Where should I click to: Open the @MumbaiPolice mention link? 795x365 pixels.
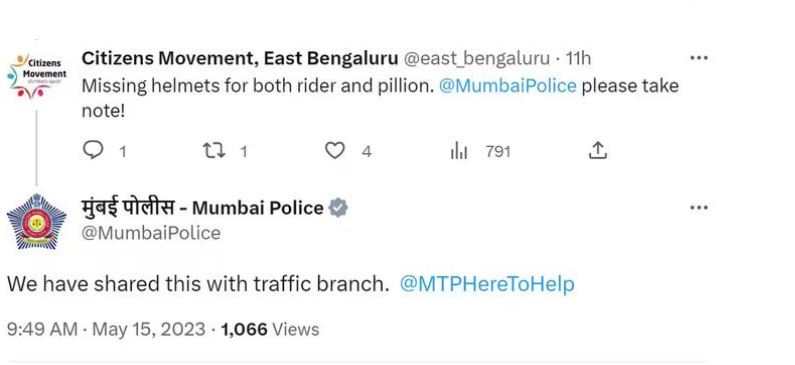pos(508,85)
